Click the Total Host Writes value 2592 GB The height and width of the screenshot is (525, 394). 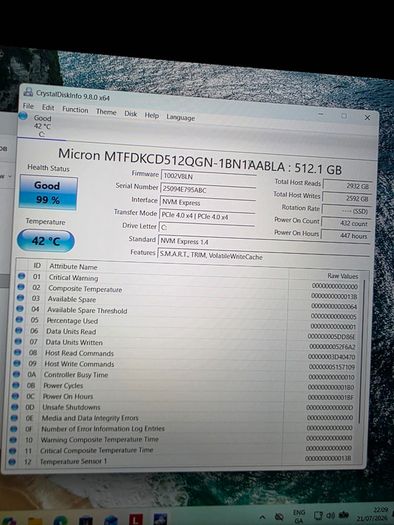click(346, 198)
